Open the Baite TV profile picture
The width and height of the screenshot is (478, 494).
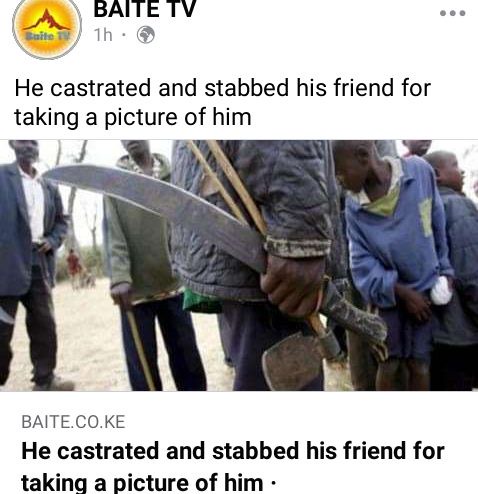click(47, 27)
